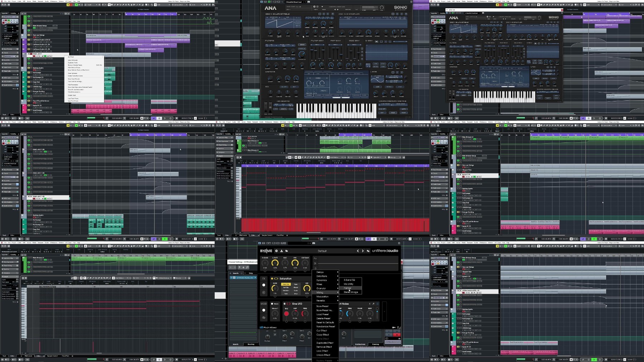Go to previous BYOME preset arrow

(x=358, y=251)
